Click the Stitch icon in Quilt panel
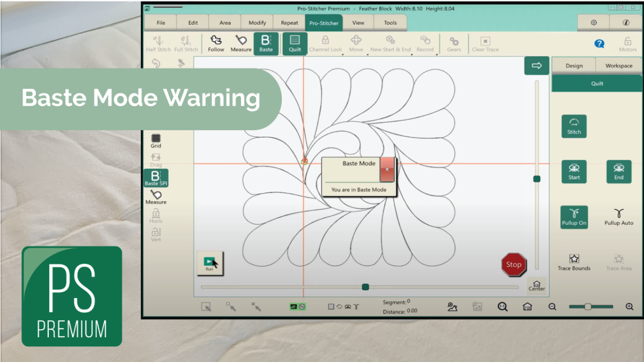The image size is (644, 362). point(574,126)
